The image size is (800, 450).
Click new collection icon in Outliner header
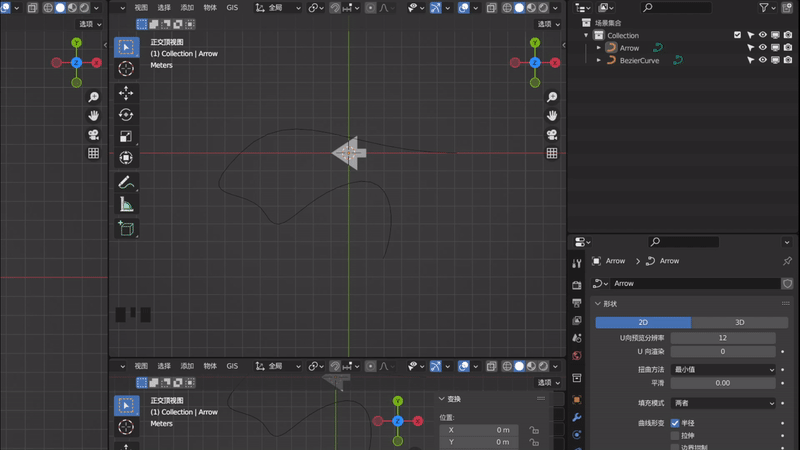[788, 8]
